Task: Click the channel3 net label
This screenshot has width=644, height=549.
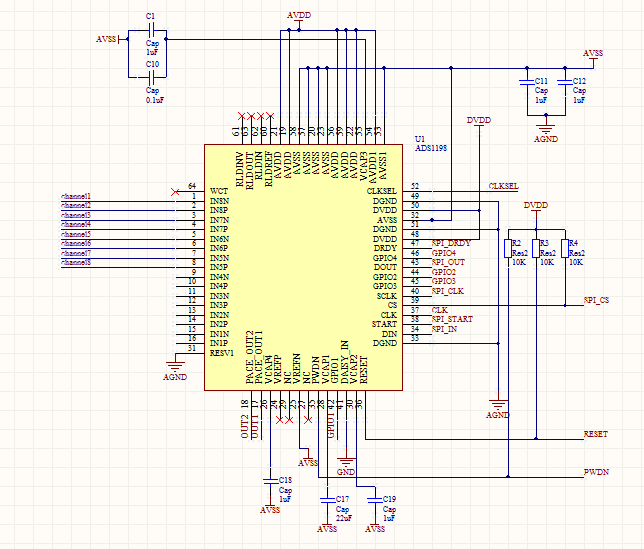Action: point(76,215)
